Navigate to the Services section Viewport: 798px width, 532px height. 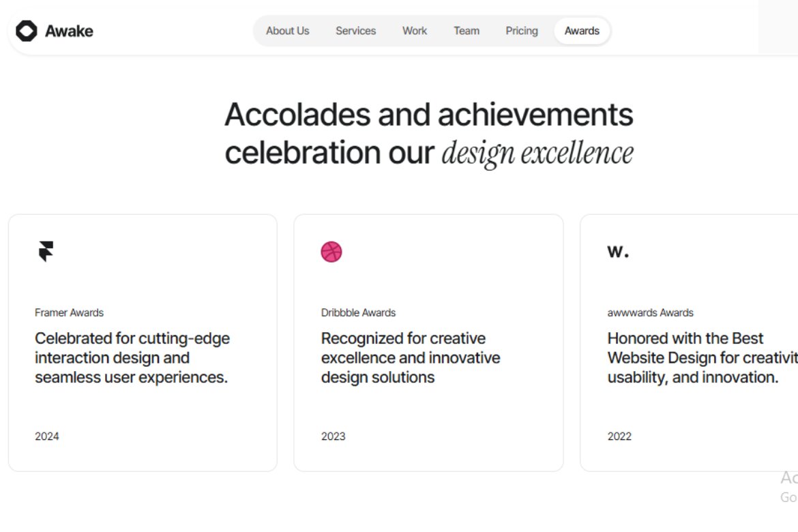pos(355,31)
